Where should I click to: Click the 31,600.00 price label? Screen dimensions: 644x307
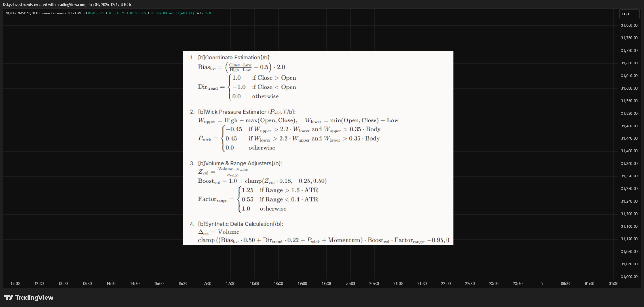629,88
